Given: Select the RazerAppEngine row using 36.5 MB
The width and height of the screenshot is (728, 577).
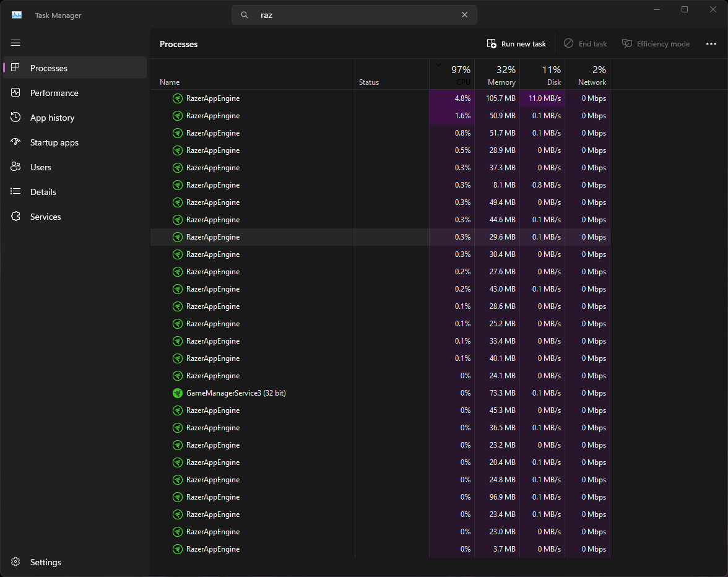Looking at the screenshot, I should 380,428.
